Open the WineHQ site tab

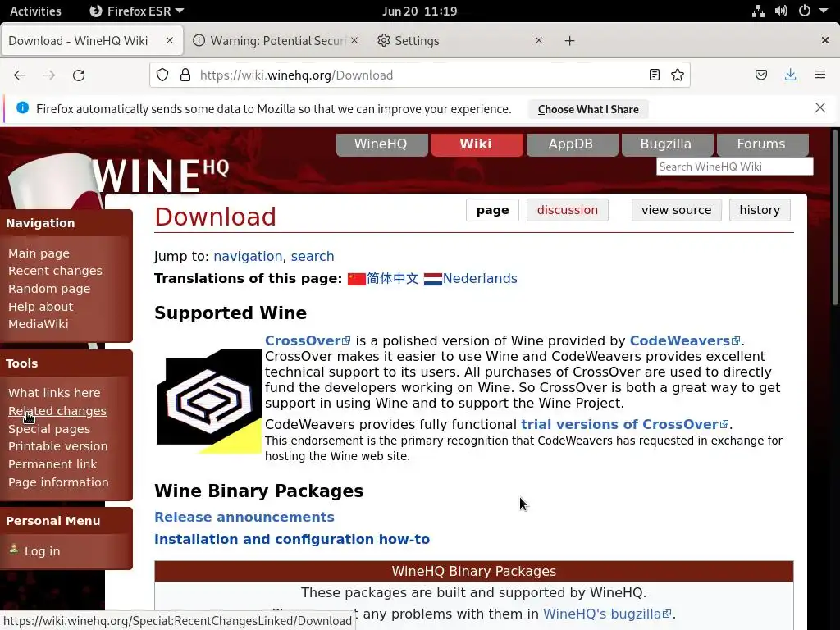tap(381, 144)
